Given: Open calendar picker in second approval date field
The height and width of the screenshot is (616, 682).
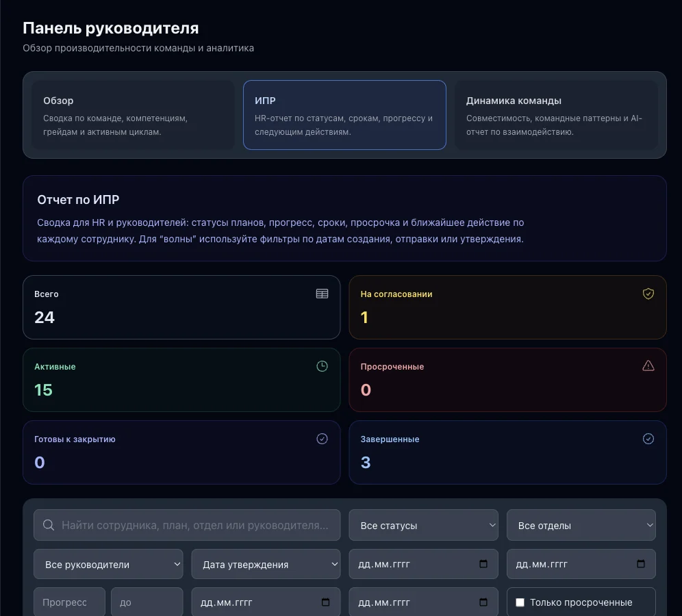Looking at the screenshot, I should [641, 564].
